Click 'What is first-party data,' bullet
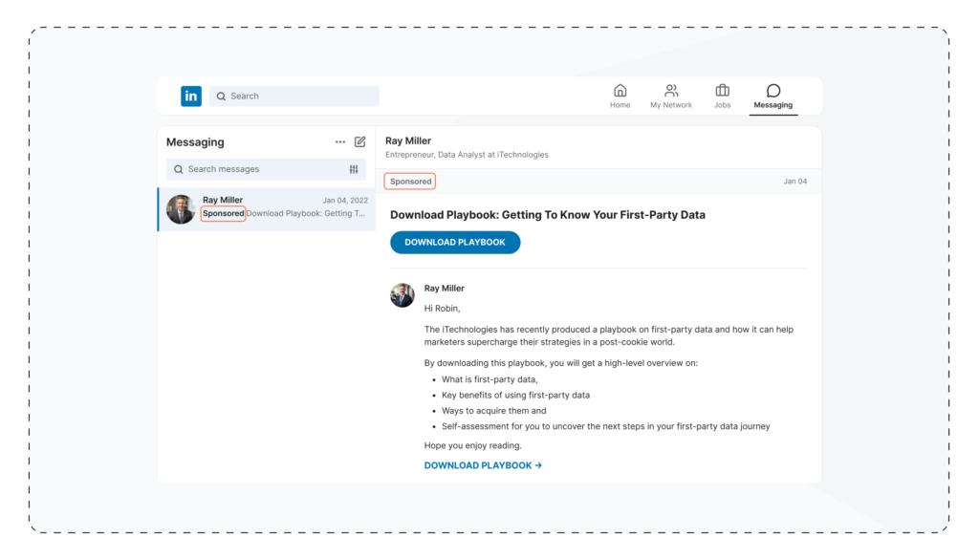Screen dimensions: 979x560 click(x=489, y=379)
